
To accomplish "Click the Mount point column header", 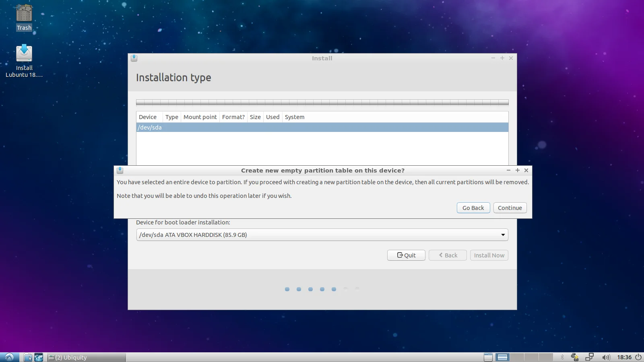I will (x=200, y=117).
